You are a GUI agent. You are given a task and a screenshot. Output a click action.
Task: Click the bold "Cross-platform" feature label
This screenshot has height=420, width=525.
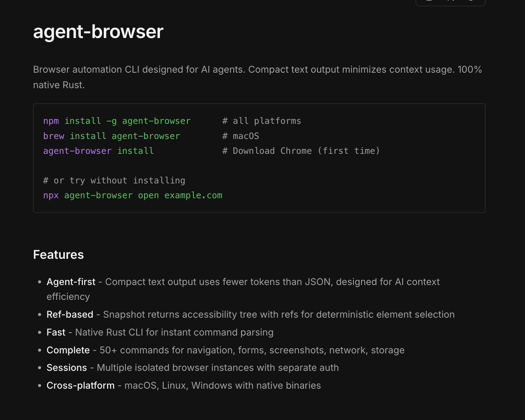coord(80,385)
